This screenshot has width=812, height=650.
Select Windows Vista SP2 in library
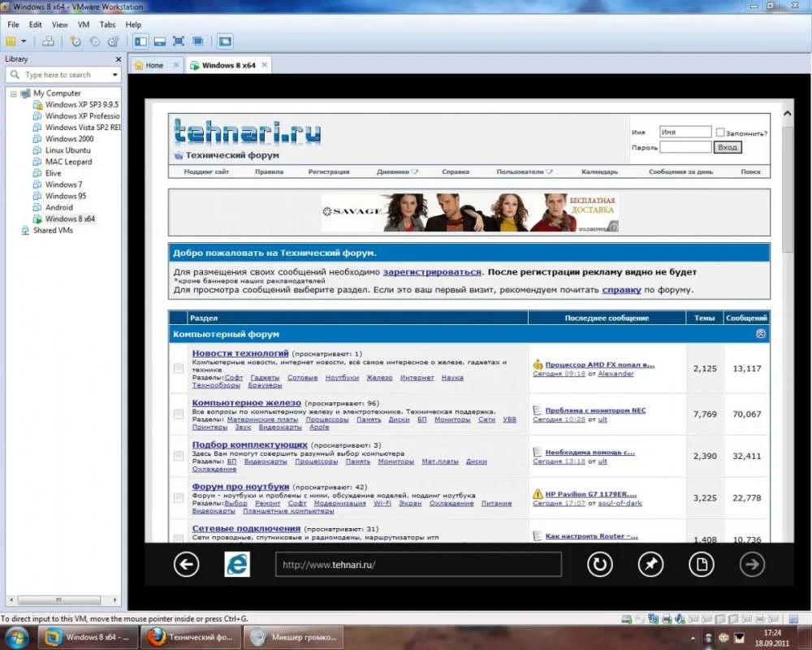pos(76,128)
